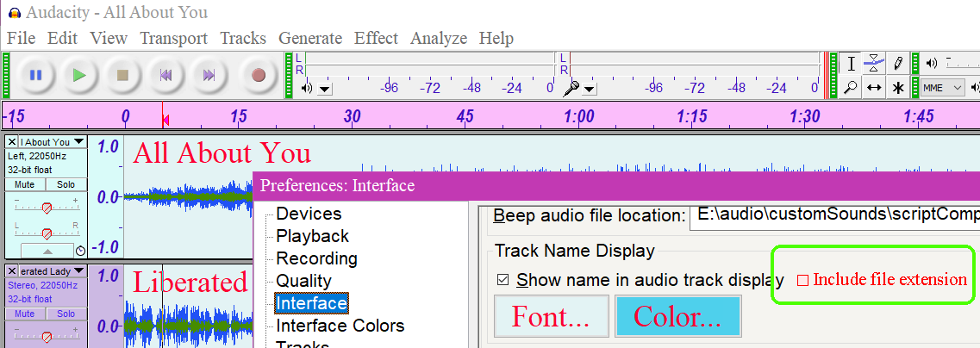The height and width of the screenshot is (348, 980).
Task: Adjust gain slider on Liberated Lady track
Action: 46,338
